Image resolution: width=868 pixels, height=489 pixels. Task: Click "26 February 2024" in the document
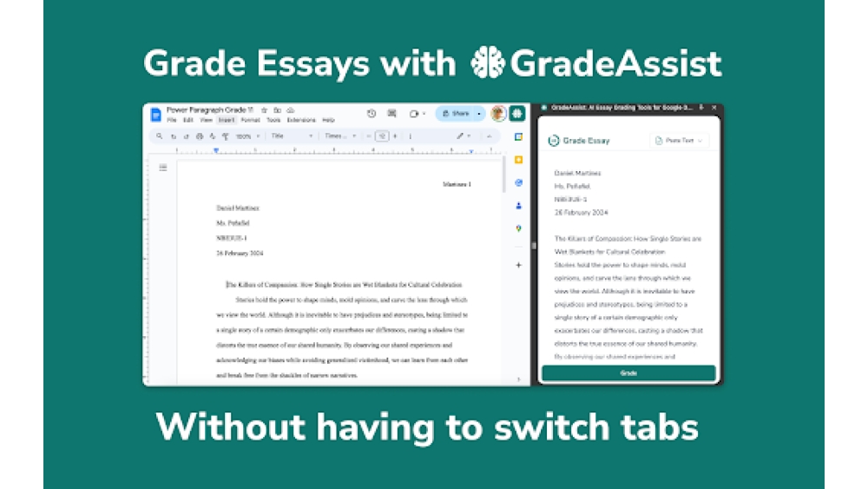240,253
